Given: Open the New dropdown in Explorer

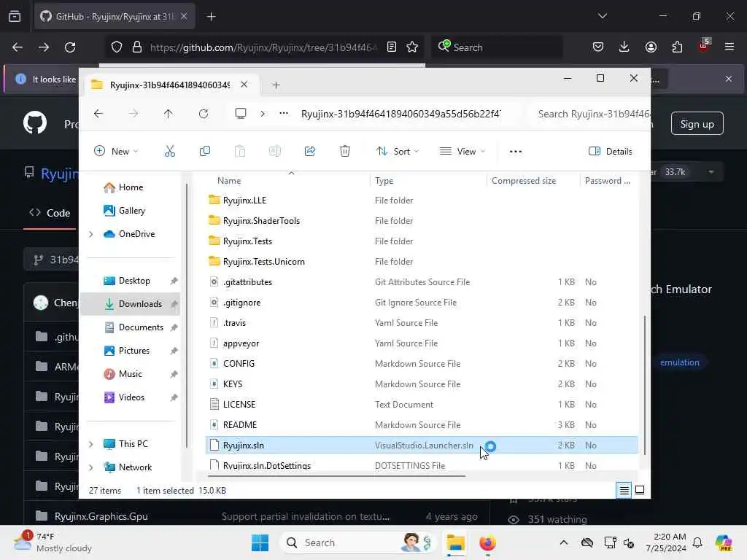Looking at the screenshot, I should (116, 152).
